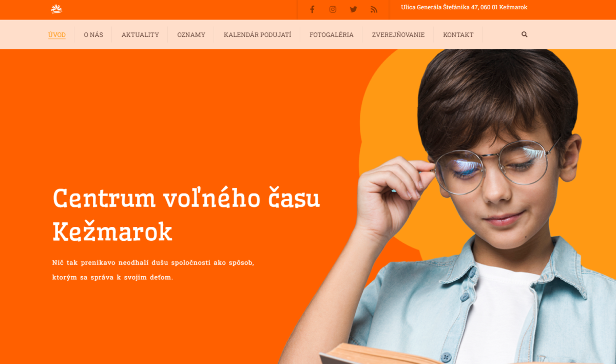Open the KONTAKT page
Screen dimensions: 616x364
[x=458, y=35]
